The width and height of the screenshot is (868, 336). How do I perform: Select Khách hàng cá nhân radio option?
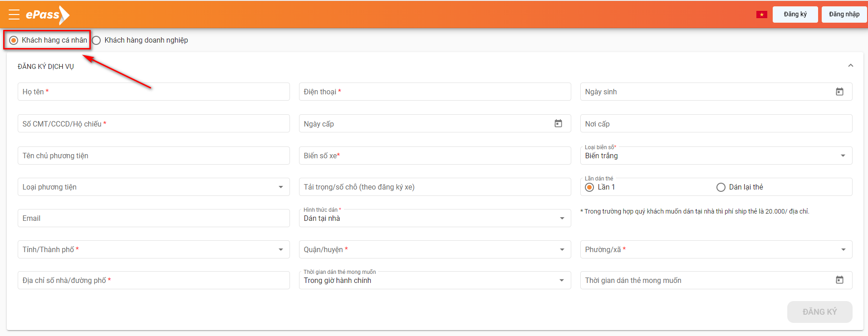[14, 40]
